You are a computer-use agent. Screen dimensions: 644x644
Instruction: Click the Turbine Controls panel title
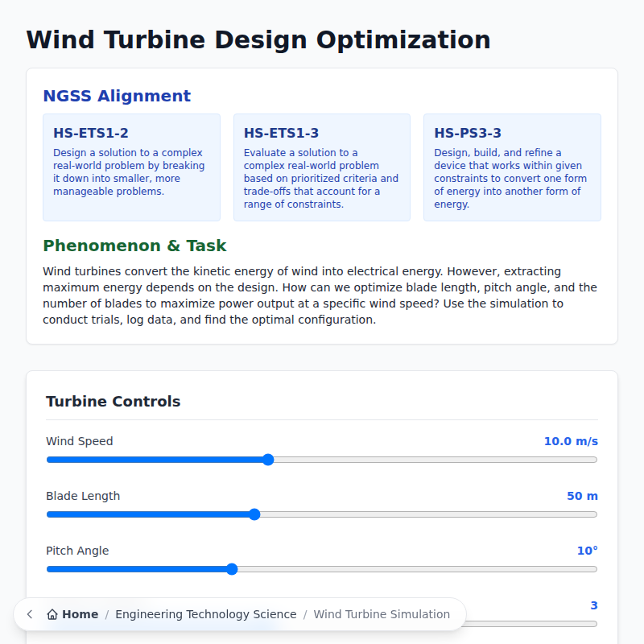tap(113, 401)
